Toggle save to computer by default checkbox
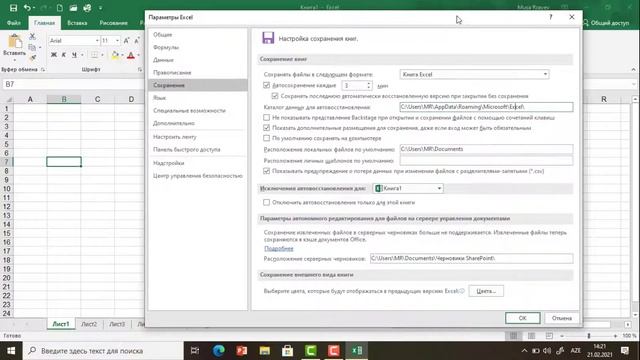The height and width of the screenshot is (360, 640). pos(267,138)
